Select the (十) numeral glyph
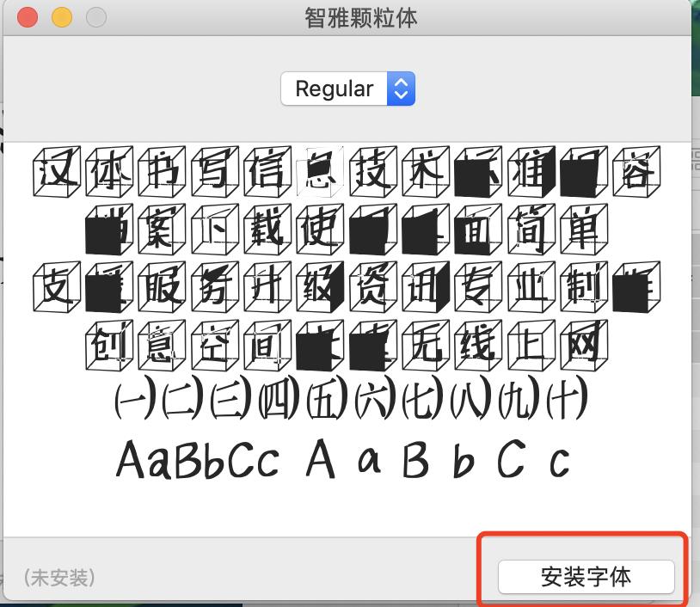Screen dimensions: 700x607 568,400
